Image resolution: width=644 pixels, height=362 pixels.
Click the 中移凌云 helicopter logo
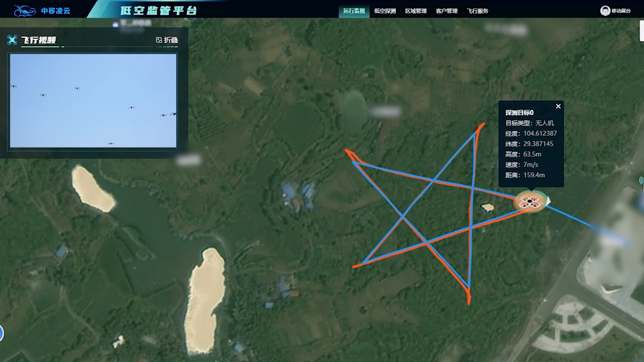[24, 11]
